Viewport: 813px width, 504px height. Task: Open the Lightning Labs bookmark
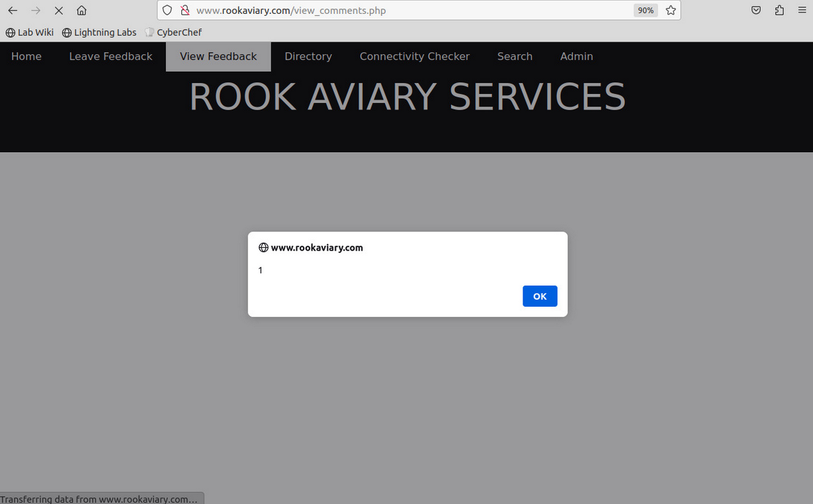(x=99, y=32)
